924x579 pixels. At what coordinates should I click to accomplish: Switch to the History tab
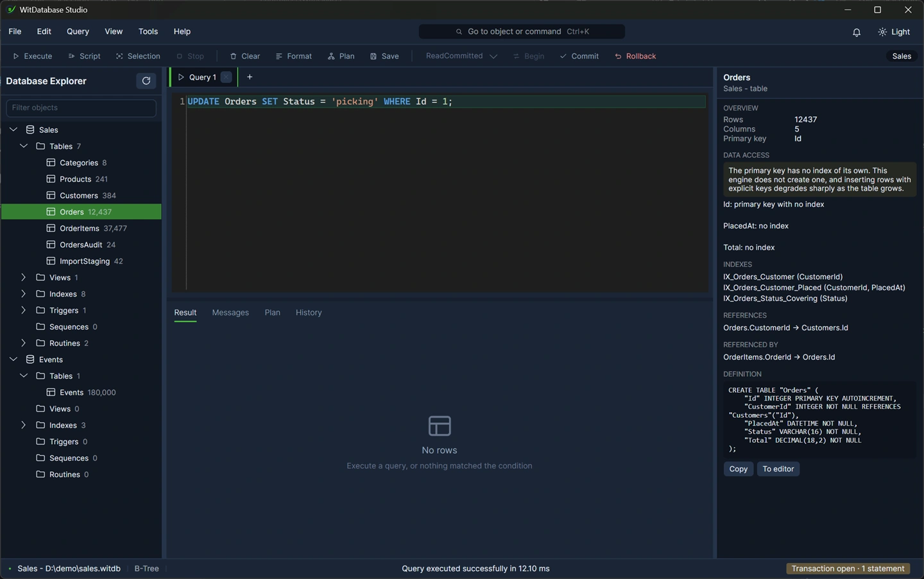click(x=309, y=313)
